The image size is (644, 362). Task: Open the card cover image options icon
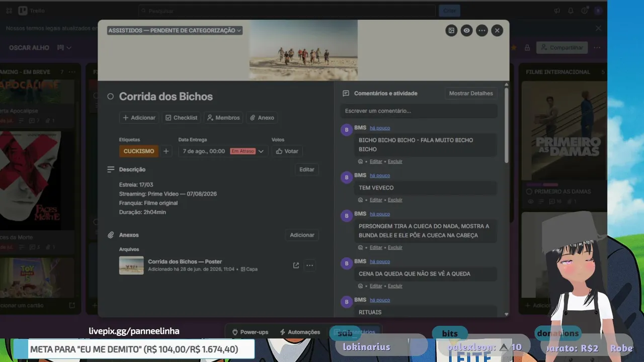451,31
